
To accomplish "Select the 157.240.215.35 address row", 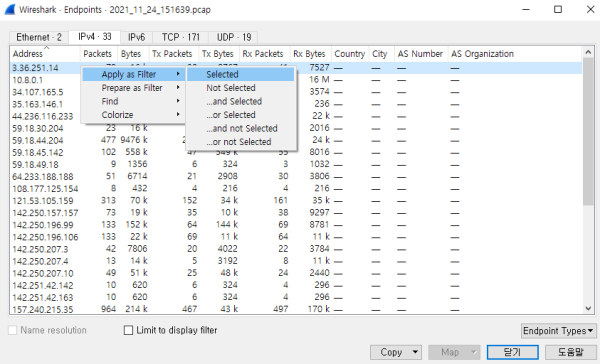I will (x=296, y=309).
